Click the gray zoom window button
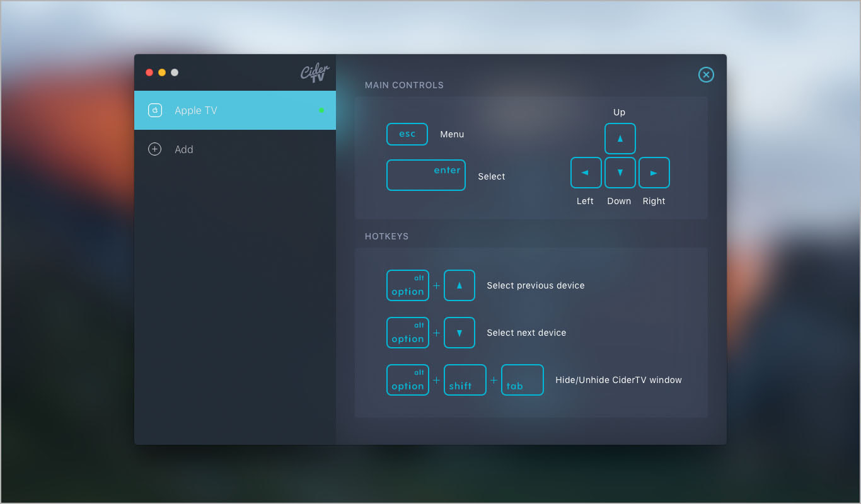The height and width of the screenshot is (504, 861). tap(175, 72)
